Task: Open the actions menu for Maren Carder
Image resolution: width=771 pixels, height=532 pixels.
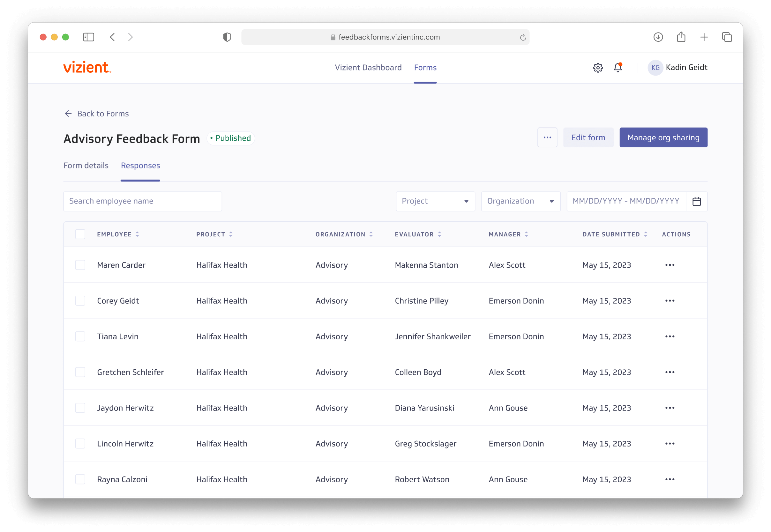Action: coord(670,265)
